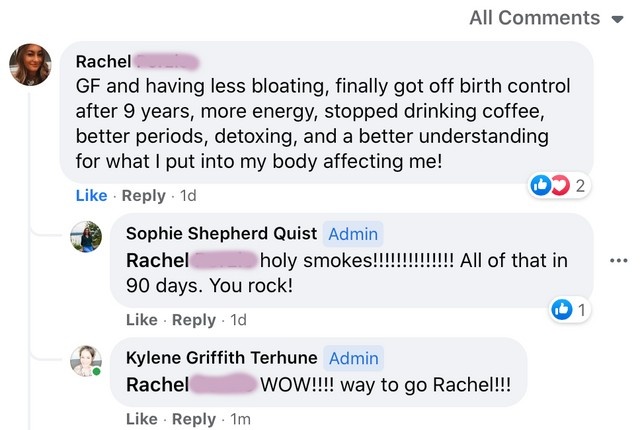Click Kylene Griffith Terhune's avatar
The image size is (640, 430).
(86, 360)
